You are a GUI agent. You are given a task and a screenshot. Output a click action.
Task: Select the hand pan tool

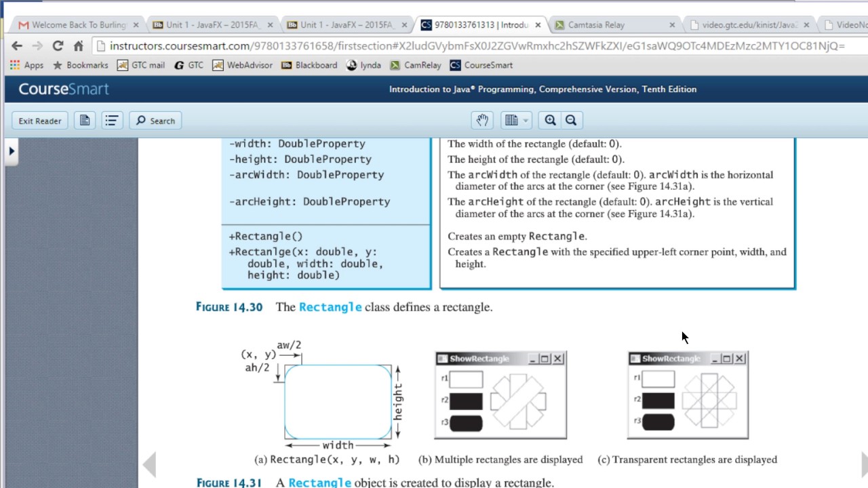point(482,121)
